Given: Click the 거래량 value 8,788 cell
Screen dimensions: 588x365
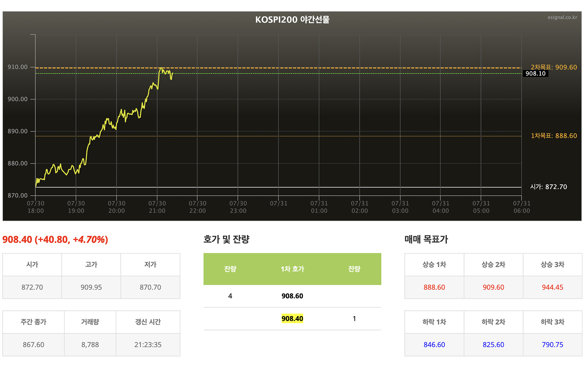Looking at the screenshot, I should (x=90, y=345).
